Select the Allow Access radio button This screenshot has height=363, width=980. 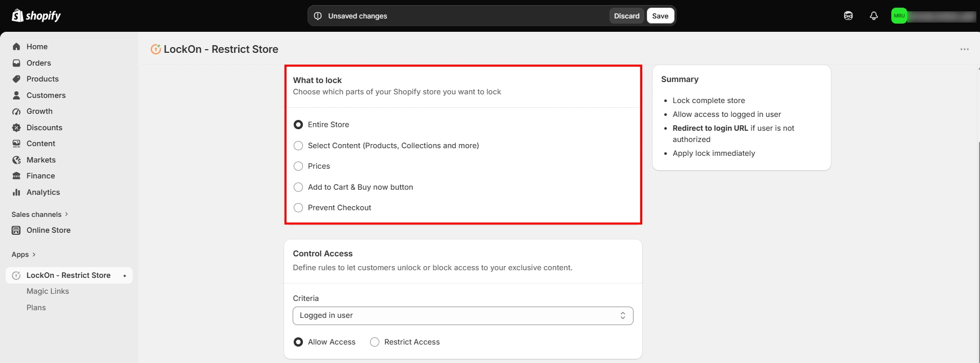298,342
